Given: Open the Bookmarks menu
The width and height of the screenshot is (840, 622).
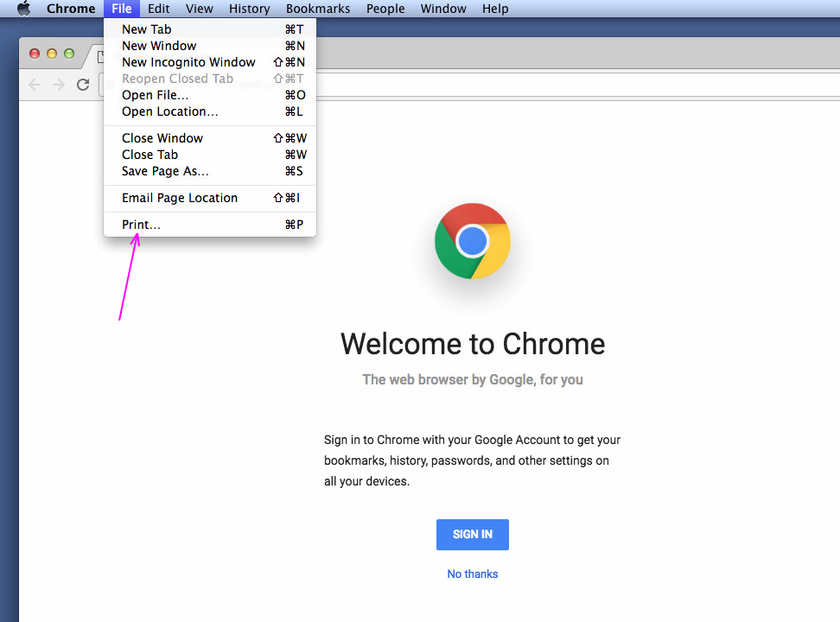Looking at the screenshot, I should pyautogui.click(x=318, y=9).
